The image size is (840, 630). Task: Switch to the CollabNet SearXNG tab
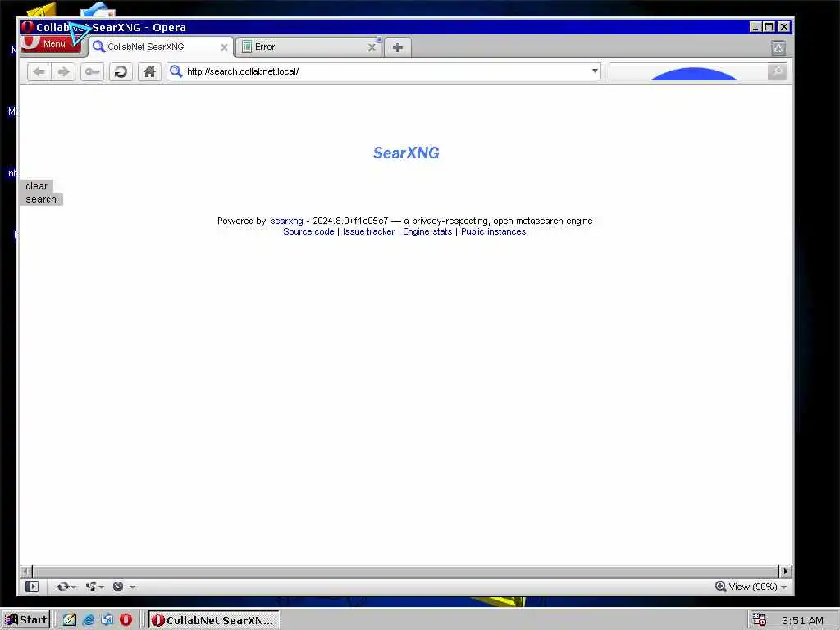pyautogui.click(x=161, y=47)
